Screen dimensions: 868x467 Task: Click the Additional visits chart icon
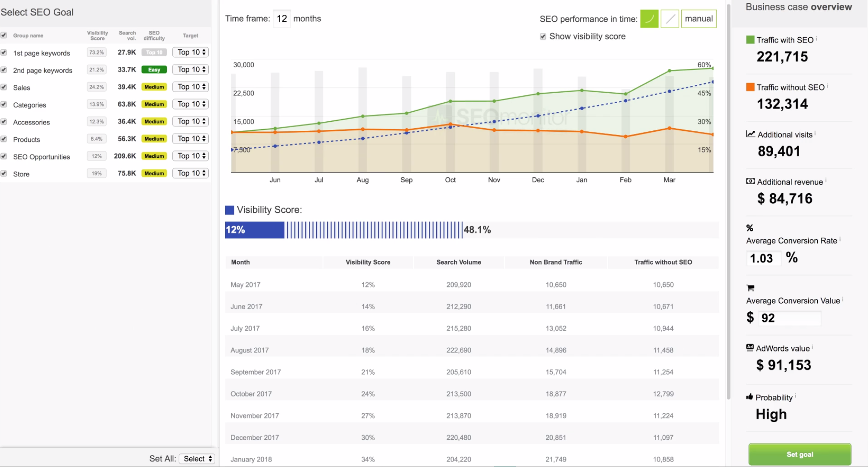750,134
